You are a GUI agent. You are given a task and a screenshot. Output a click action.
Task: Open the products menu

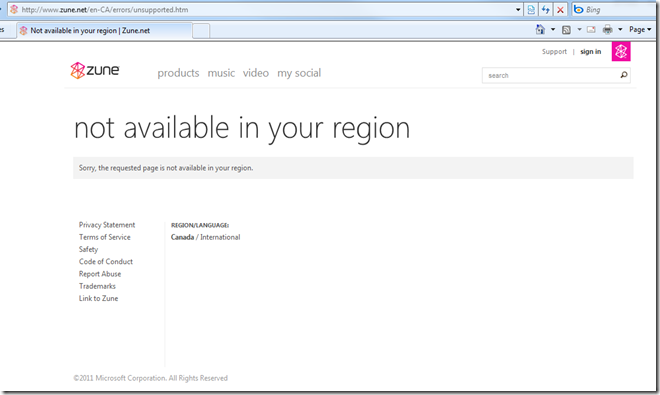(178, 73)
